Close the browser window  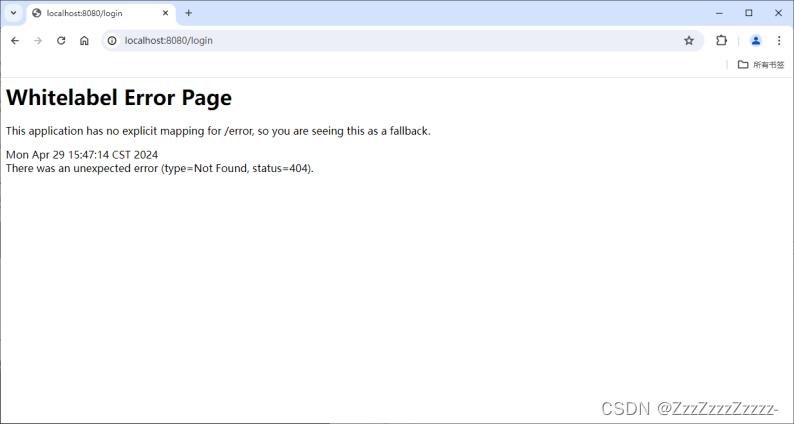point(778,13)
